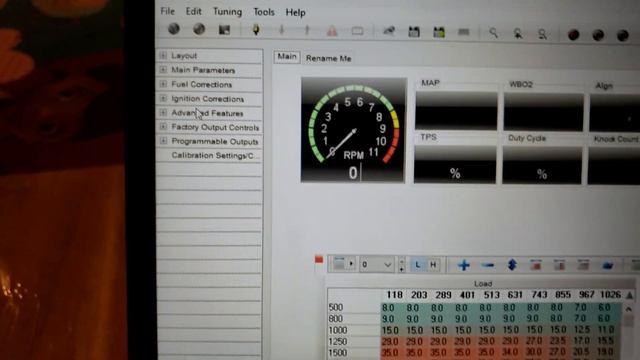Switch to the Rename Me tab
The width and height of the screenshot is (640, 360).
pos(329,58)
